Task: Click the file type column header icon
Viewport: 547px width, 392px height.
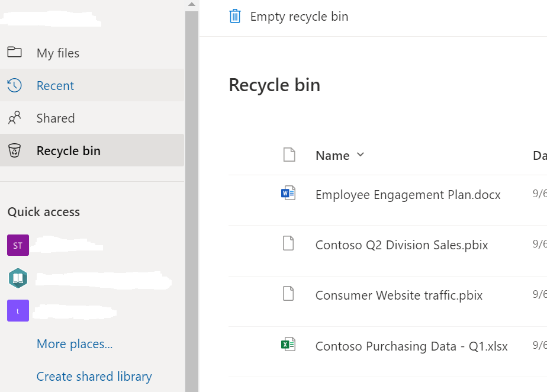Action: pyautogui.click(x=288, y=155)
